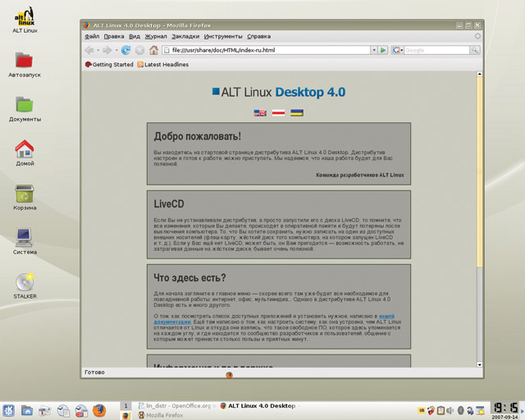The image size is (525, 420).
Task: Click the Forward arrow button
Action: [x=107, y=50]
